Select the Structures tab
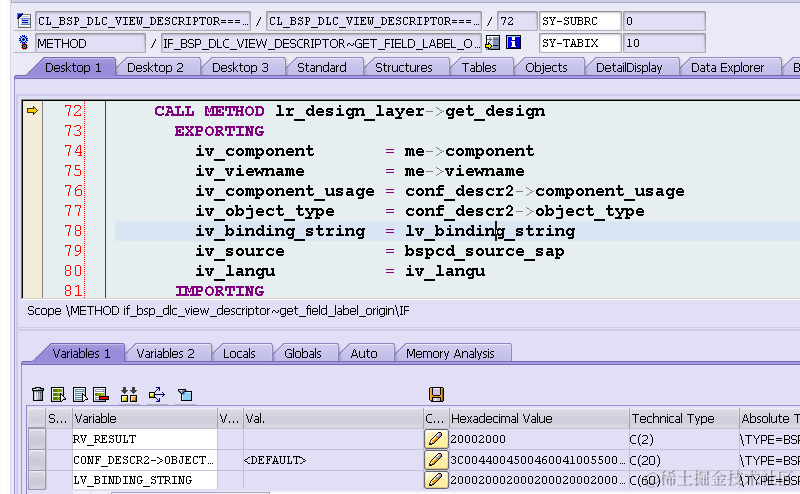Viewport: 800px width, 494px height. coord(404,67)
